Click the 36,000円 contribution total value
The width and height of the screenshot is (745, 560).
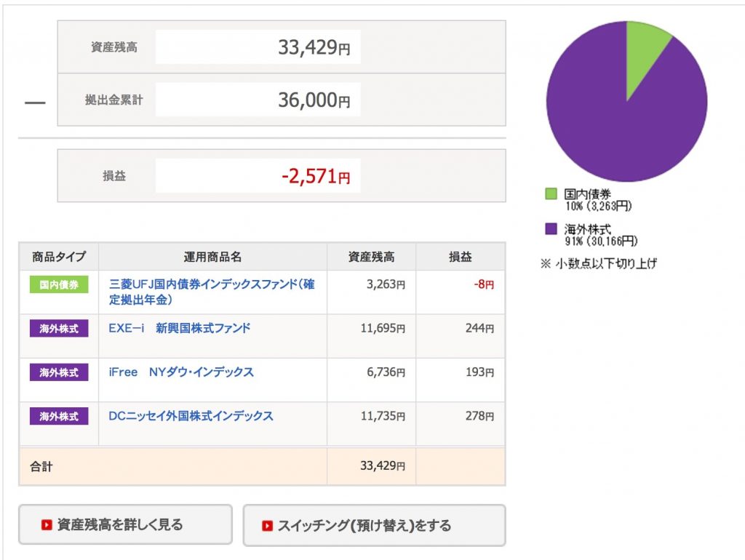pyautogui.click(x=314, y=100)
